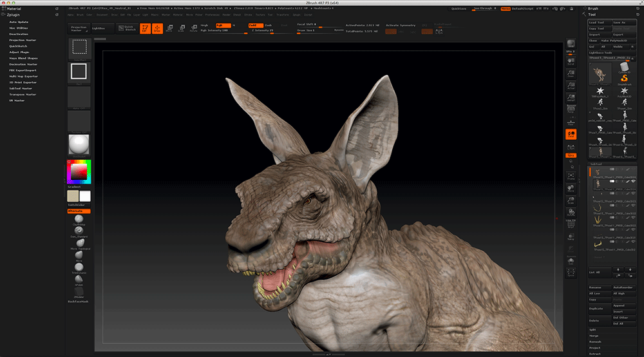
Task: Expand the Zplugin palette header
Action: tap(13, 15)
